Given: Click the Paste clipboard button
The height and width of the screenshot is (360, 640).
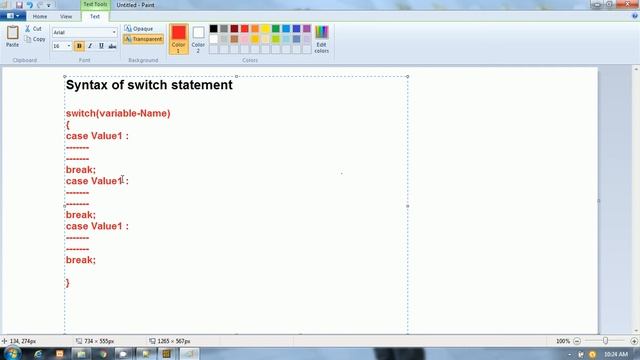Looking at the screenshot, I should (x=12, y=37).
